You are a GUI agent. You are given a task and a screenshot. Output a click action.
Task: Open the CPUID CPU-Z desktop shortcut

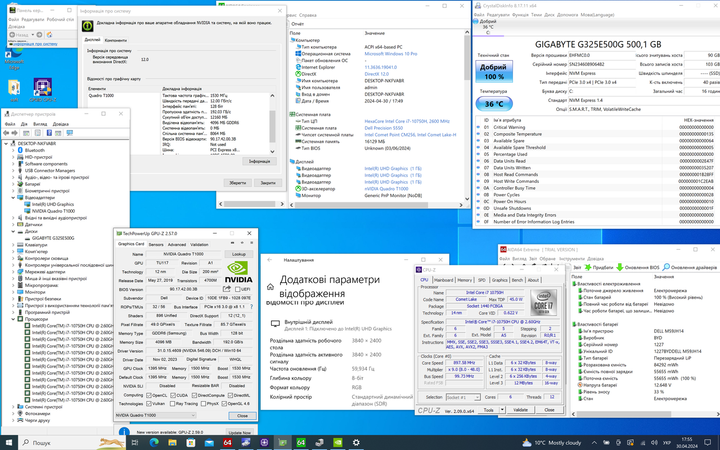pos(43,90)
